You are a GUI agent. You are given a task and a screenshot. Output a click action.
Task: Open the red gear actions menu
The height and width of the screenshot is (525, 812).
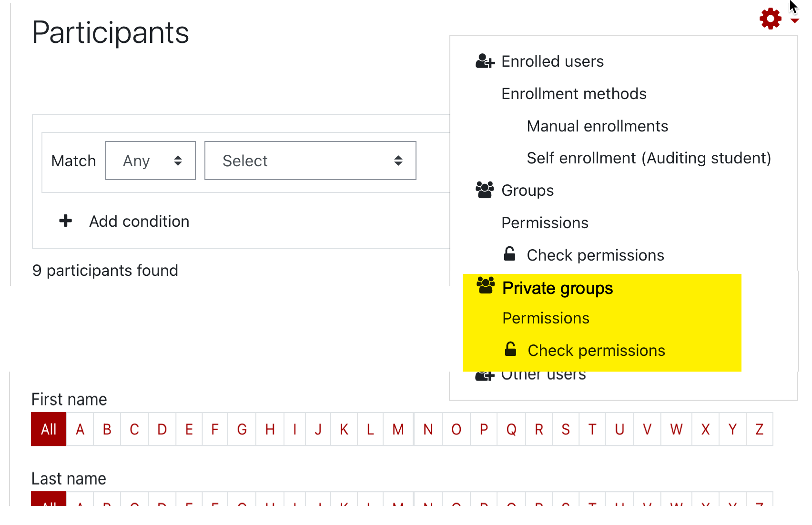click(770, 19)
